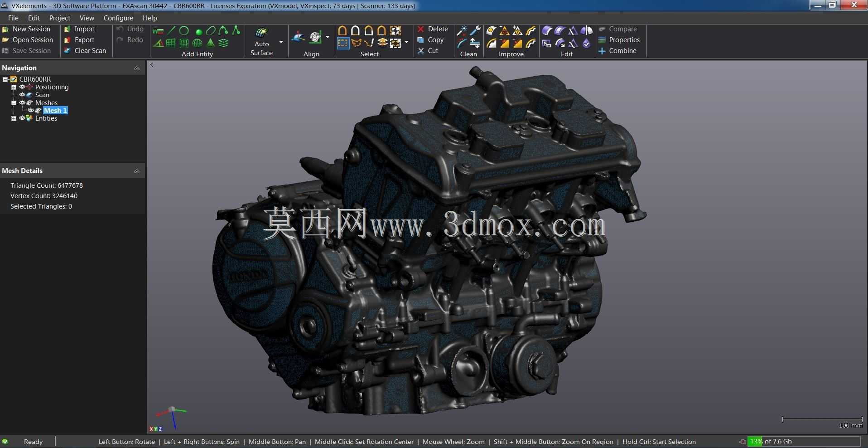
Task: Click the fill holes improve icon
Action: coord(491,31)
